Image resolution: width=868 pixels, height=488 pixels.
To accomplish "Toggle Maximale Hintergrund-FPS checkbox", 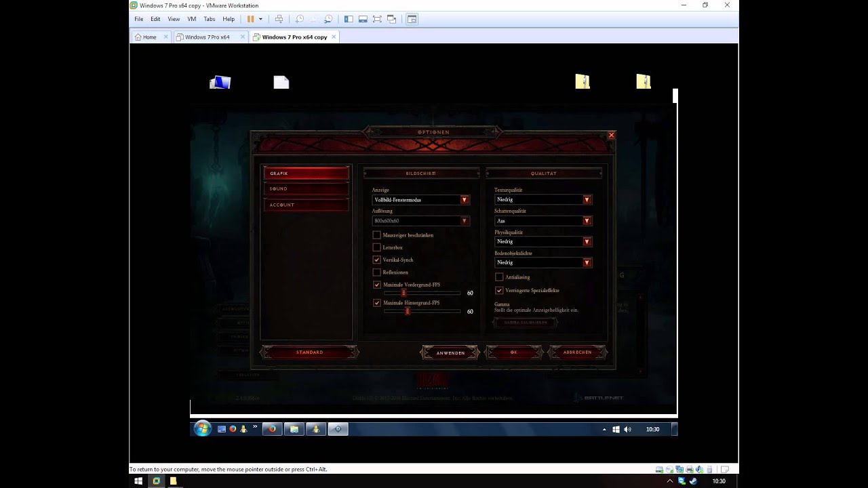I will (x=377, y=303).
